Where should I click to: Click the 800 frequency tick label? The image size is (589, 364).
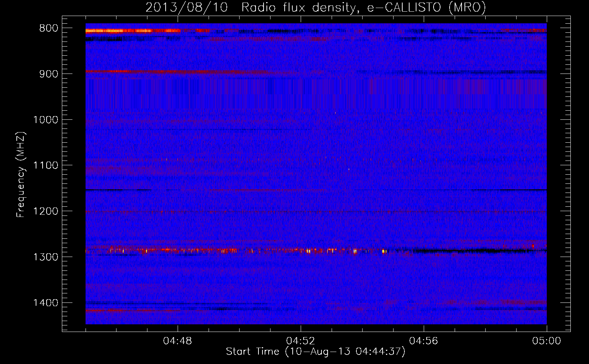[48, 28]
